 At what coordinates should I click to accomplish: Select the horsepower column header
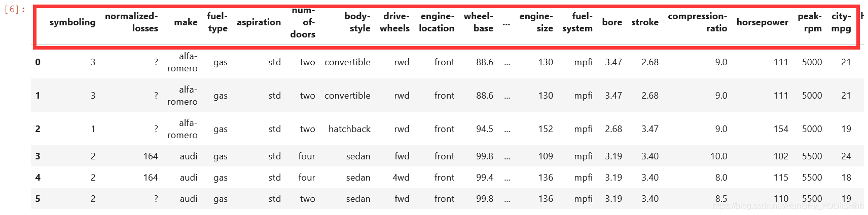763,22
